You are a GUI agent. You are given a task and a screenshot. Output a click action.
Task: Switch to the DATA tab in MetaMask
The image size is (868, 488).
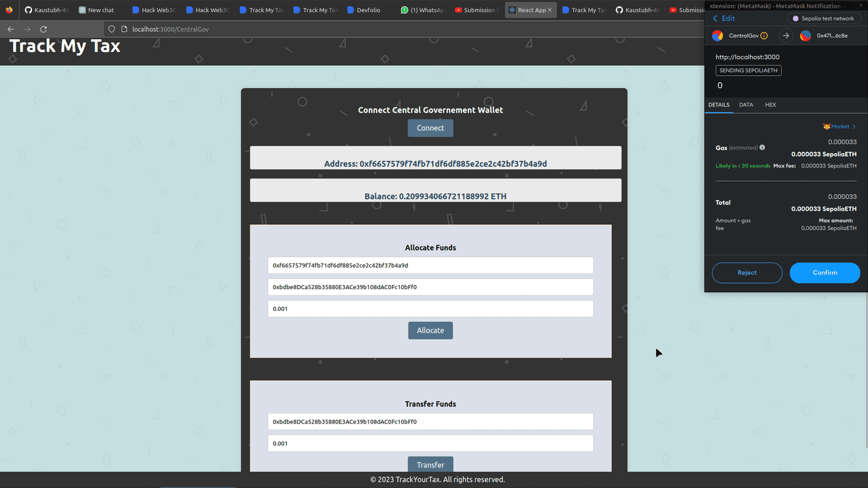point(746,105)
